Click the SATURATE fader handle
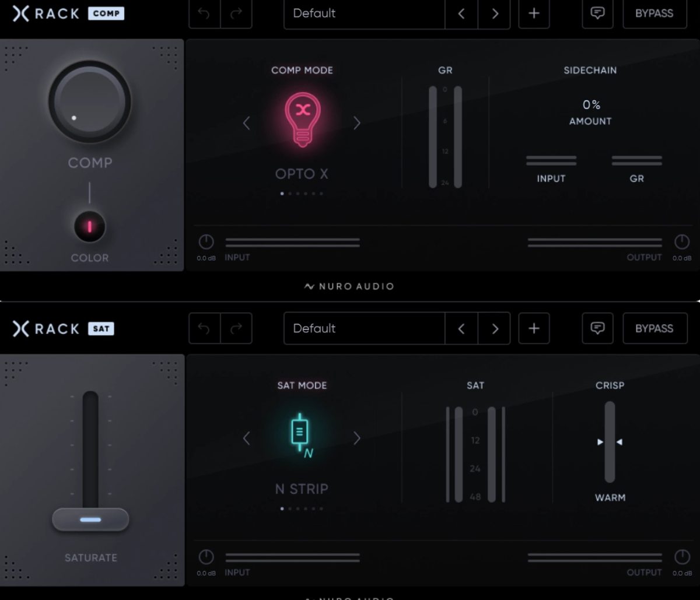Image resolution: width=700 pixels, height=600 pixels. point(90,520)
